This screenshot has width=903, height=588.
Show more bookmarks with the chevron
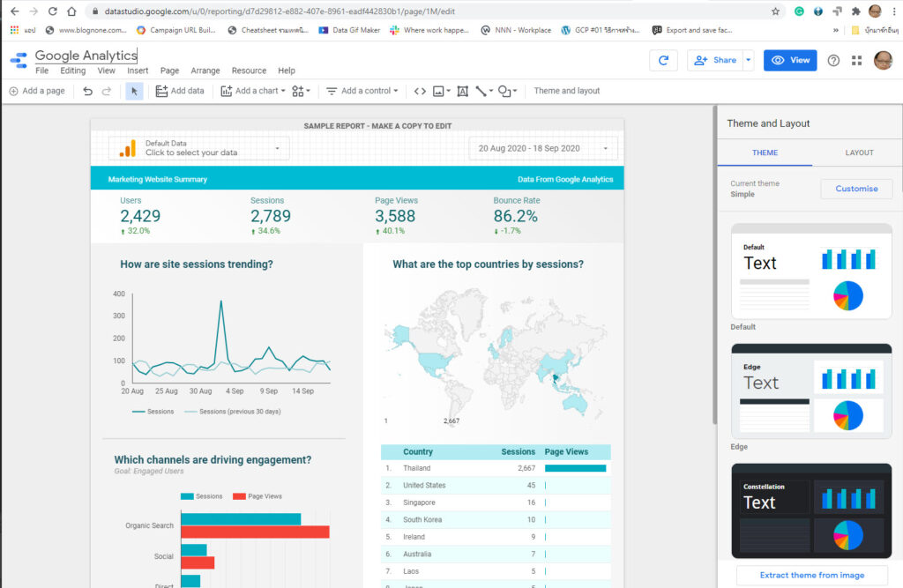[x=836, y=30]
